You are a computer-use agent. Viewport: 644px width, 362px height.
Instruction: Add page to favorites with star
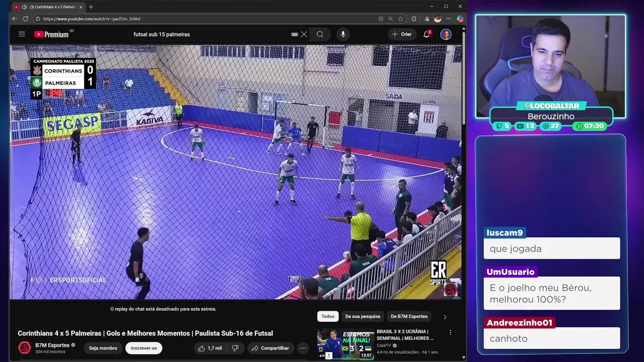tap(400, 19)
